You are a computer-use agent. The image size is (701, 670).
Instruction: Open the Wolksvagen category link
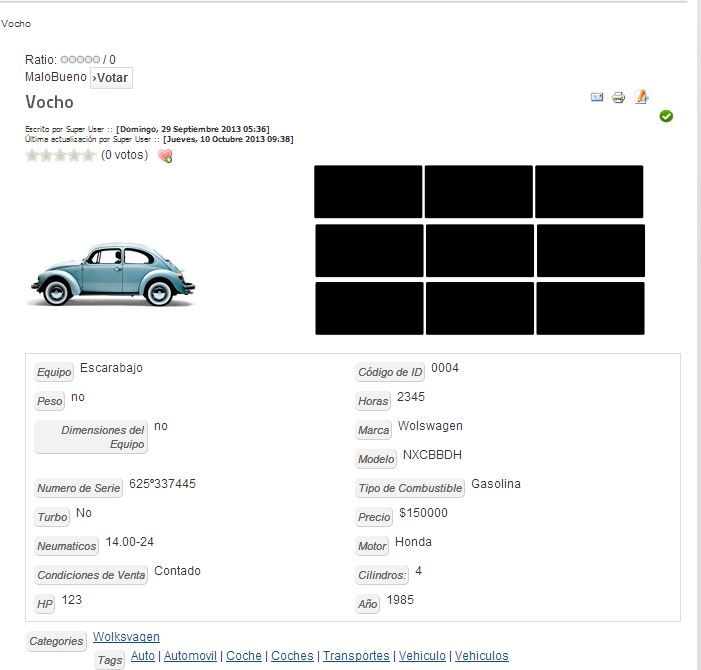[x=126, y=636]
